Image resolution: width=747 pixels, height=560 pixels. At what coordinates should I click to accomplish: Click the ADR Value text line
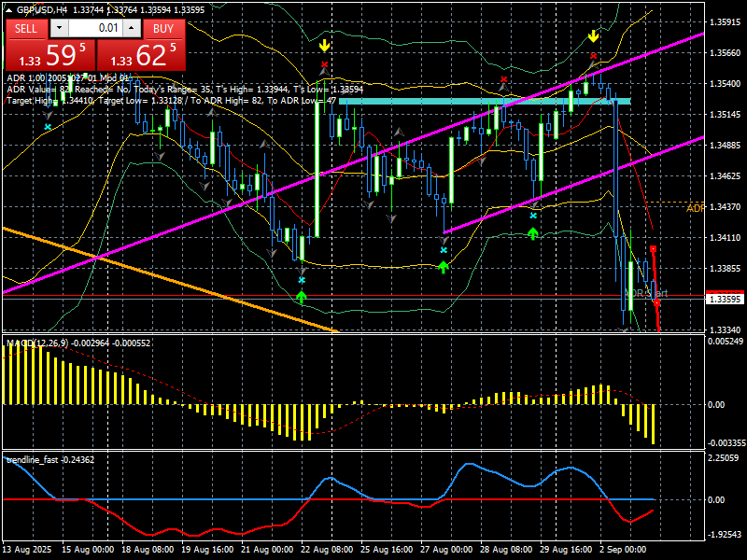pyautogui.click(x=185, y=89)
